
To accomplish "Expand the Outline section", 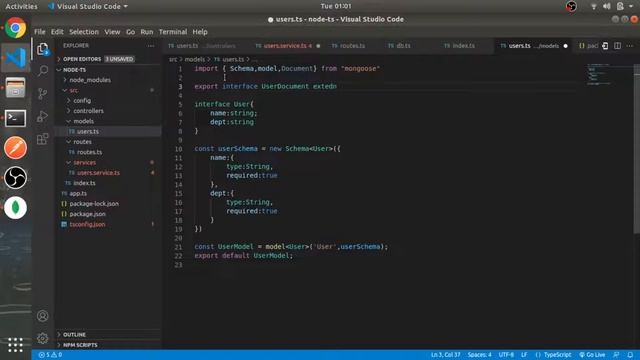I will 108,335.
